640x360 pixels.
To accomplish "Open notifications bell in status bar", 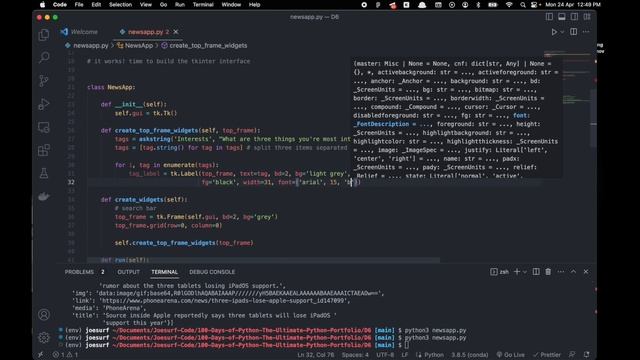I will coord(587,355).
